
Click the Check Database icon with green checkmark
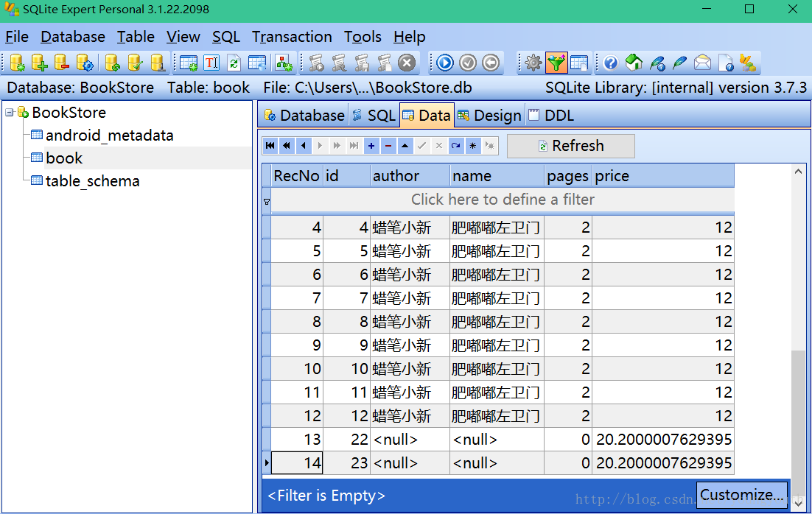tap(135, 63)
